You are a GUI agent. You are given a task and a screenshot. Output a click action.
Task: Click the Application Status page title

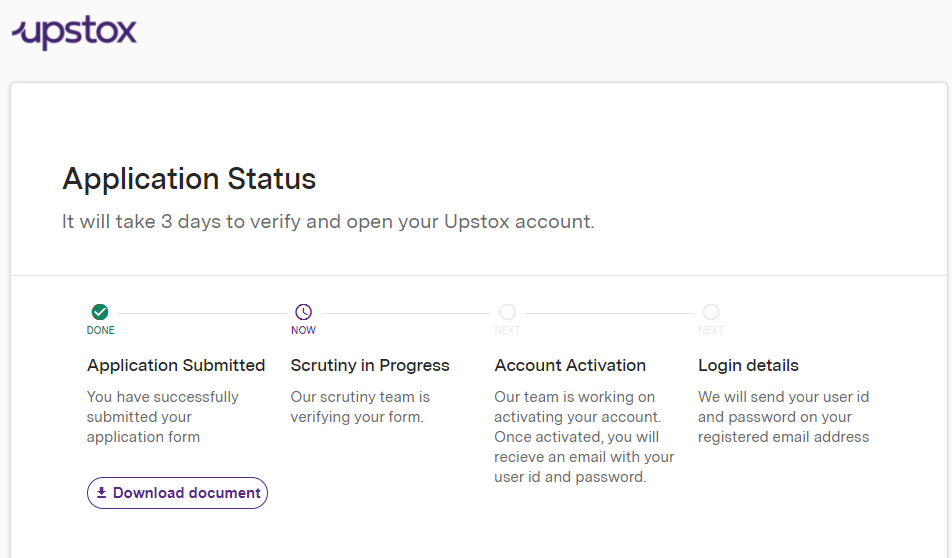coord(189,179)
